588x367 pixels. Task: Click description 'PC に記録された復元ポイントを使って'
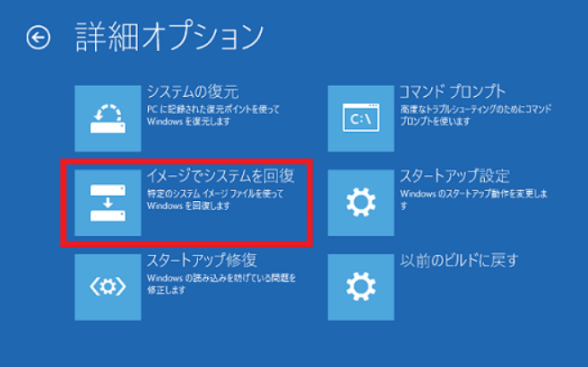(213, 109)
